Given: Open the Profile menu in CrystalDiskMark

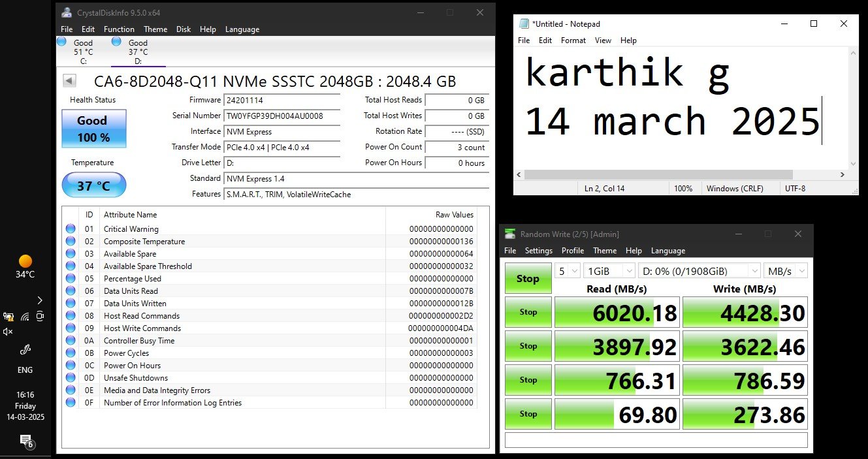Looking at the screenshot, I should [573, 251].
